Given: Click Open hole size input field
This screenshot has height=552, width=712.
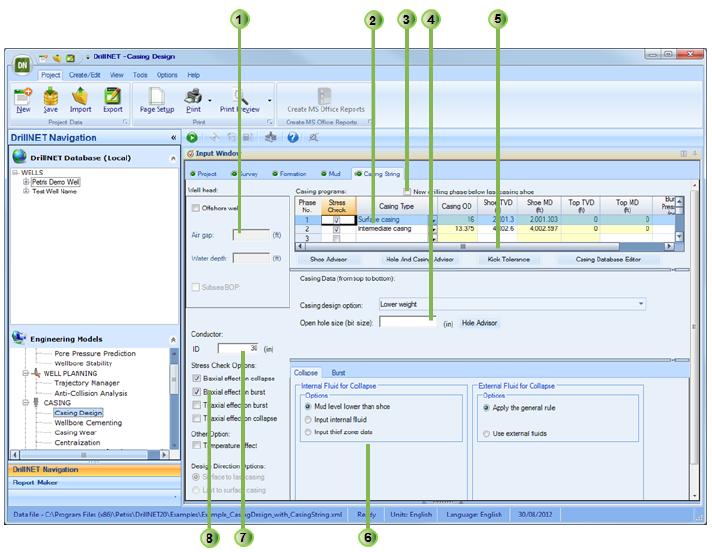Looking at the screenshot, I should click(x=408, y=322).
